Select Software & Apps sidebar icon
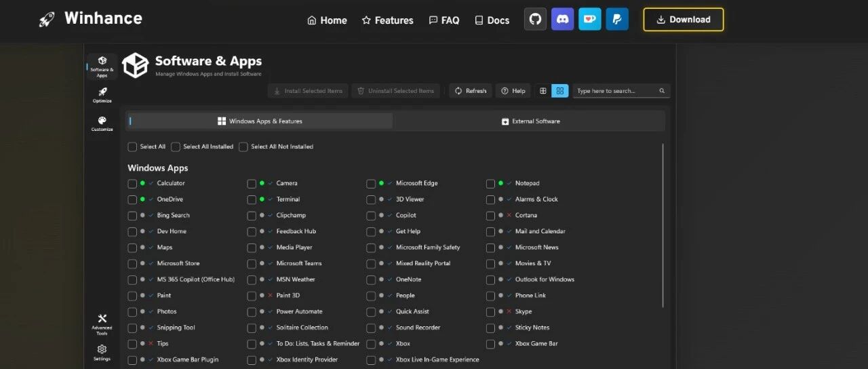Screen dimensions: 868x369 [x=102, y=66]
